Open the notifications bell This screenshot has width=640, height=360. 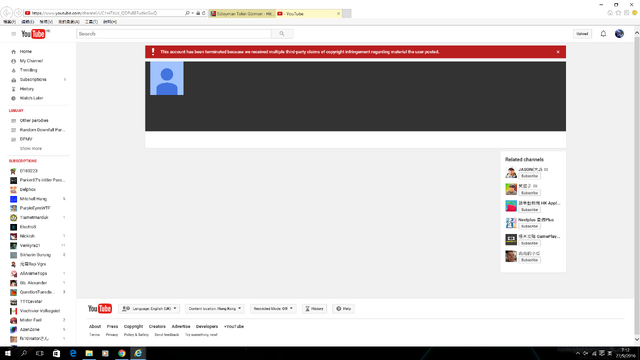coord(603,34)
